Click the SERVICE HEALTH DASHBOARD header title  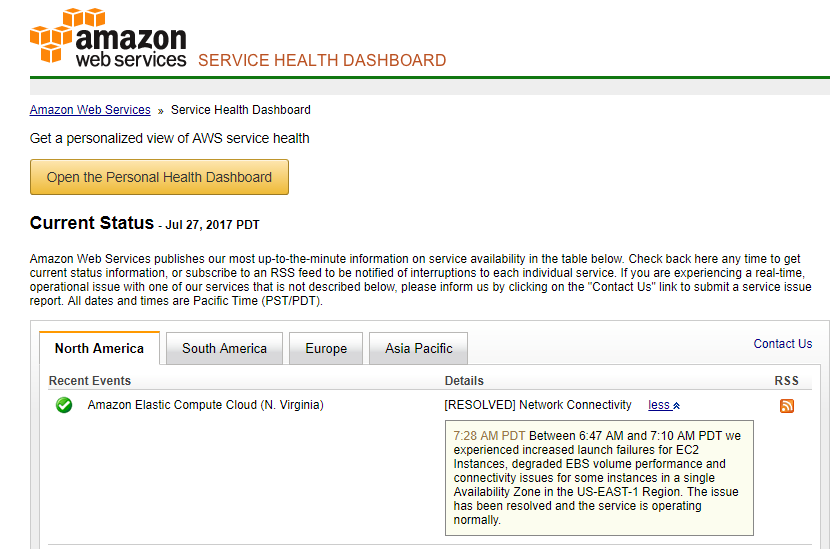click(x=322, y=60)
